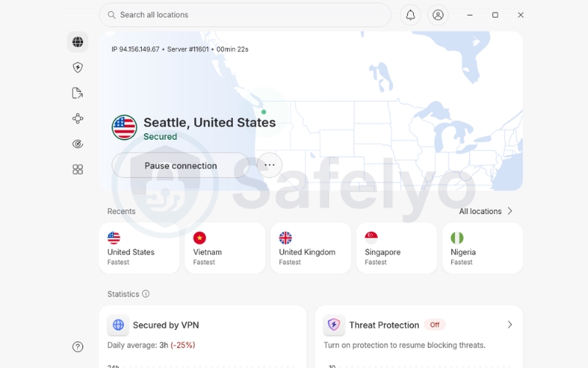Viewport: 588px width, 368px height.
Task: Click the United Kingdom flag icon
Action: coord(285,238)
